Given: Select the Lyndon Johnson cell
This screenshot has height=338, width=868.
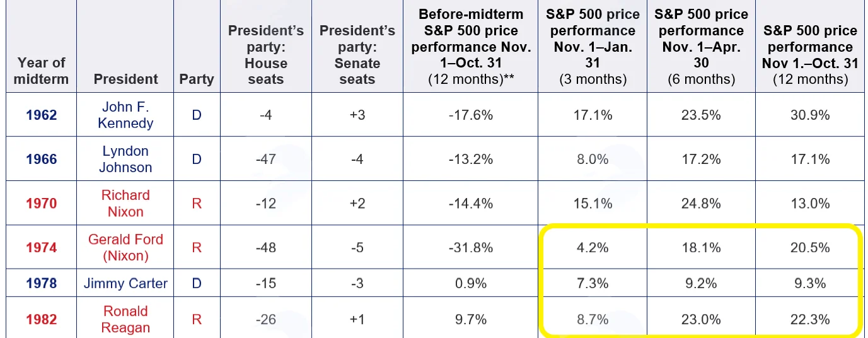Looking at the screenshot, I should coord(125,159).
